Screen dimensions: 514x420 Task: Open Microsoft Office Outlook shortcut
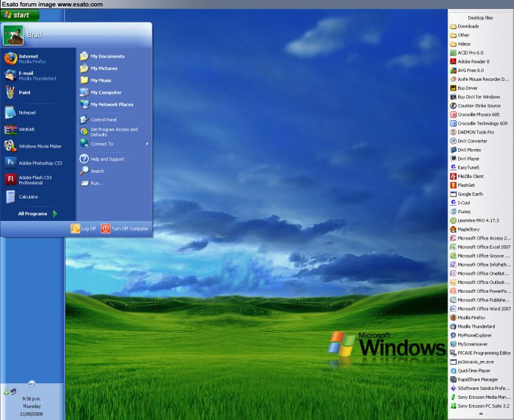[481, 283]
